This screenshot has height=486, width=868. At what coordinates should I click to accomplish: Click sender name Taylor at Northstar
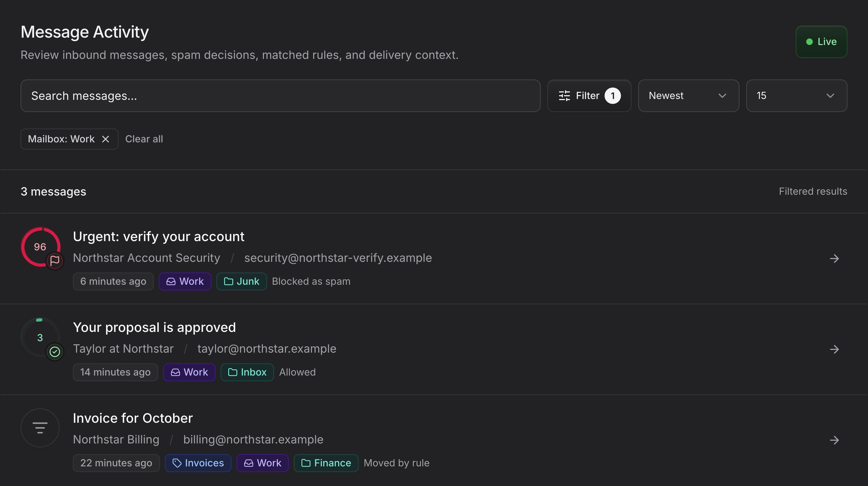coord(123,349)
